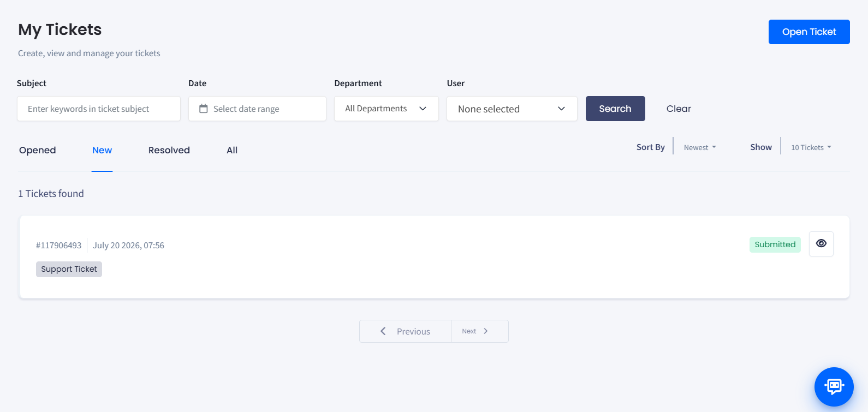Clear the search filters
Viewport: 868px width, 412px height.
coord(679,109)
